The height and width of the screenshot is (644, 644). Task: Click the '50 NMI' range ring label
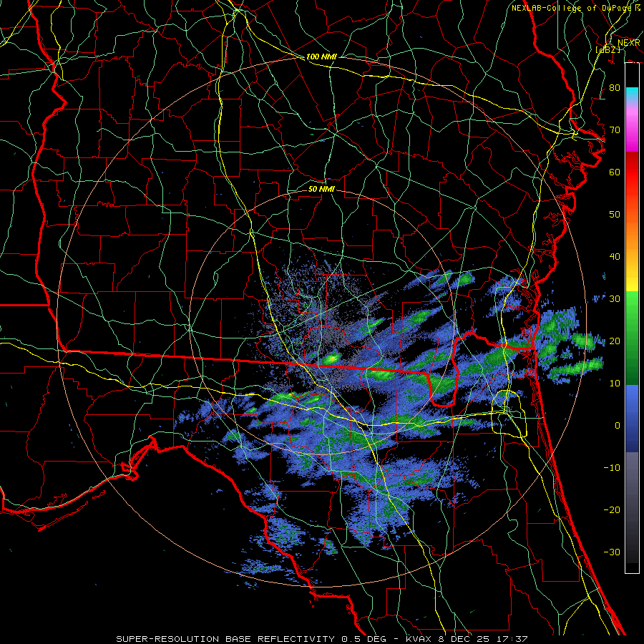tap(321, 189)
